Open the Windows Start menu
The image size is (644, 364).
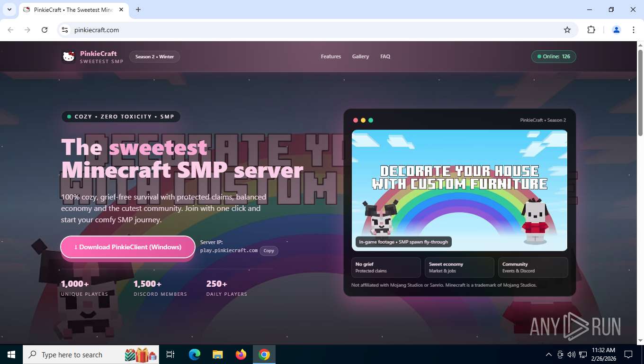click(x=11, y=355)
